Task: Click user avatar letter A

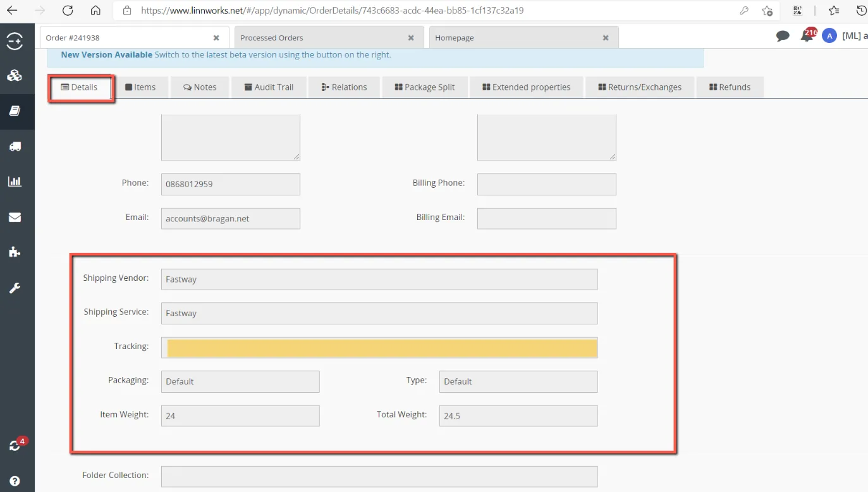Action: (829, 36)
